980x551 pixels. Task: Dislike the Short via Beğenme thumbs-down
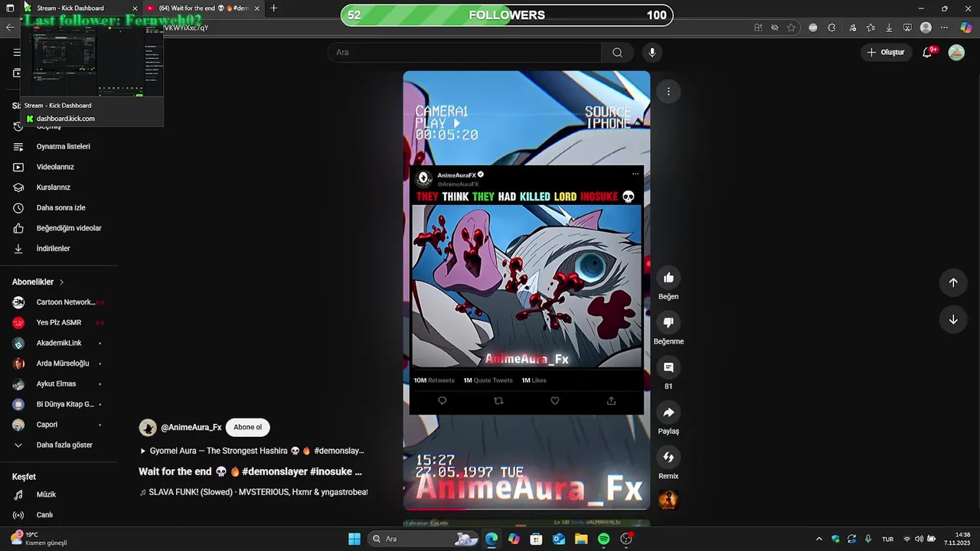(668, 323)
